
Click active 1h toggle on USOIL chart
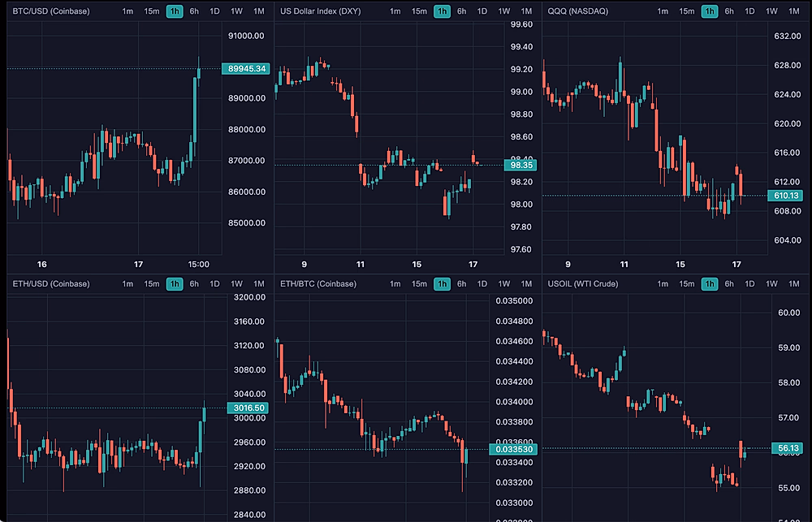tap(710, 283)
